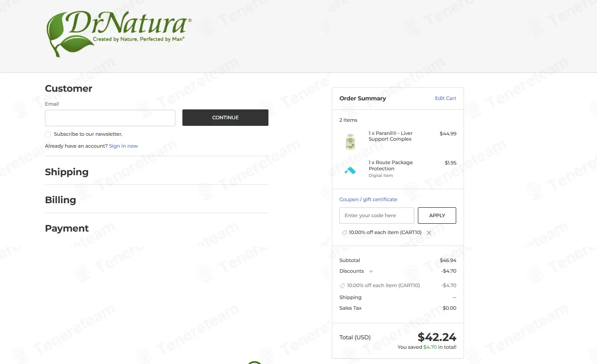Click the Route Package Protection icon
This screenshot has width=597, height=364.
pos(350,170)
